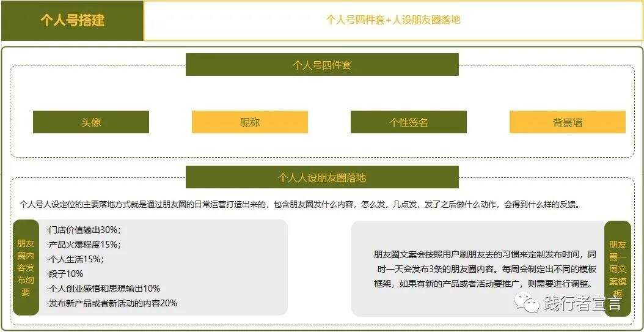Select the 头像 box
Image resolution: width=644 pixels, height=332 pixels.
pyautogui.click(x=91, y=122)
